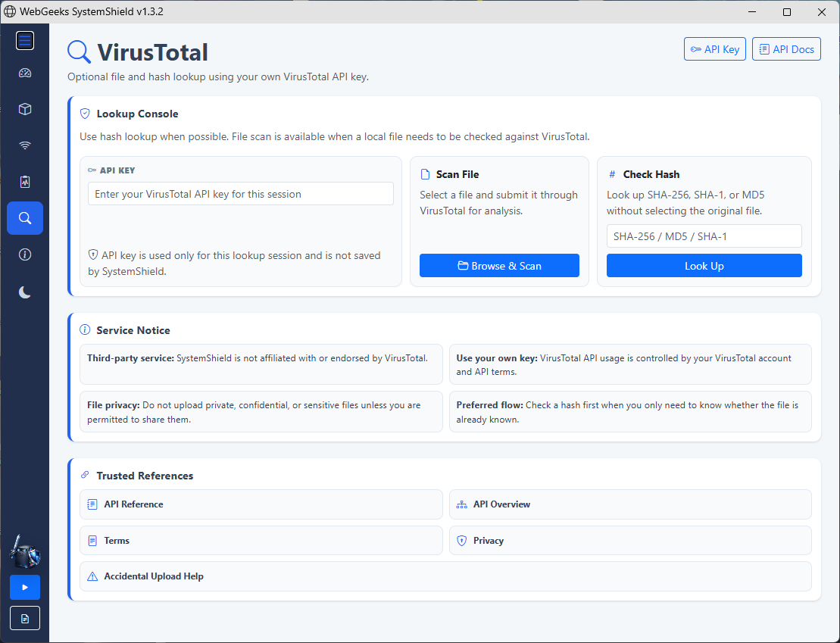
Task: Open the info sidebar icon
Action: 25,254
